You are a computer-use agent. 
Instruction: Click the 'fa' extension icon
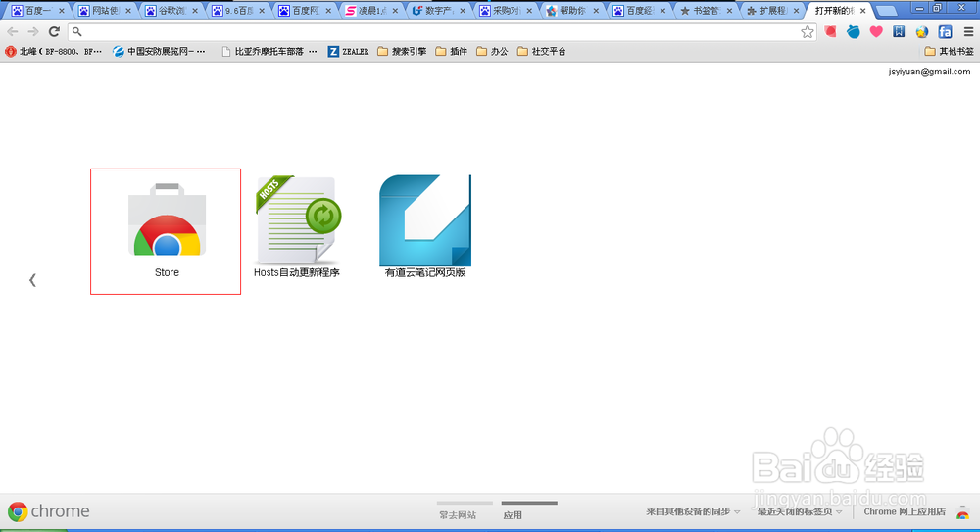pos(945,32)
